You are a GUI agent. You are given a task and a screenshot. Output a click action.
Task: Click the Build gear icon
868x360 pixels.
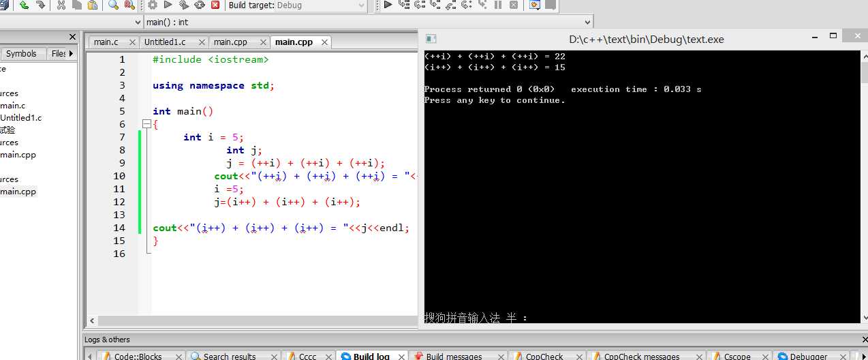tap(153, 5)
